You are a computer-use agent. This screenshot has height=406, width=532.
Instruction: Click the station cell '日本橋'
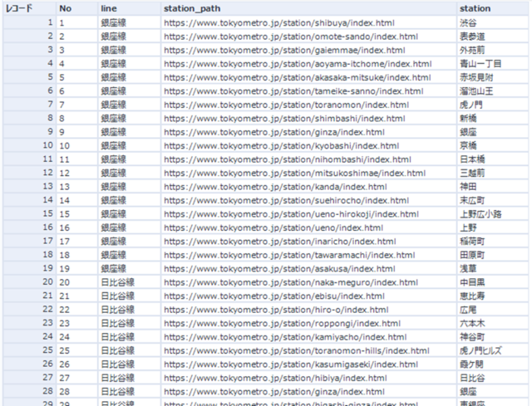(493, 159)
